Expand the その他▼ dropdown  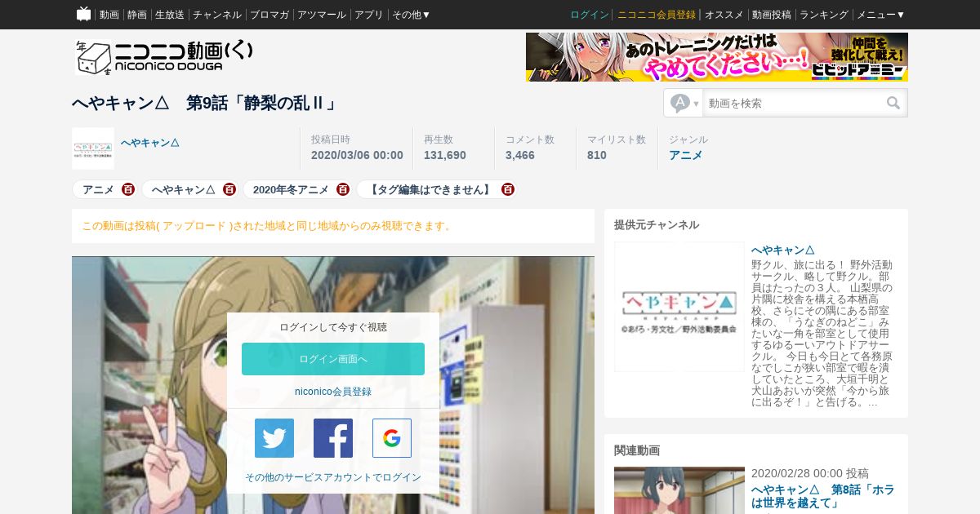(412, 15)
